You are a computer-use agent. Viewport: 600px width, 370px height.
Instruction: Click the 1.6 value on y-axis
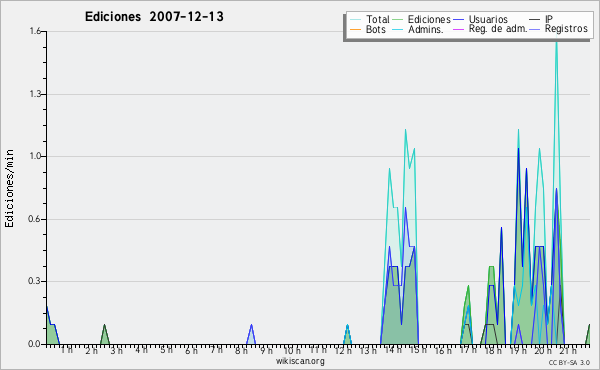click(35, 31)
